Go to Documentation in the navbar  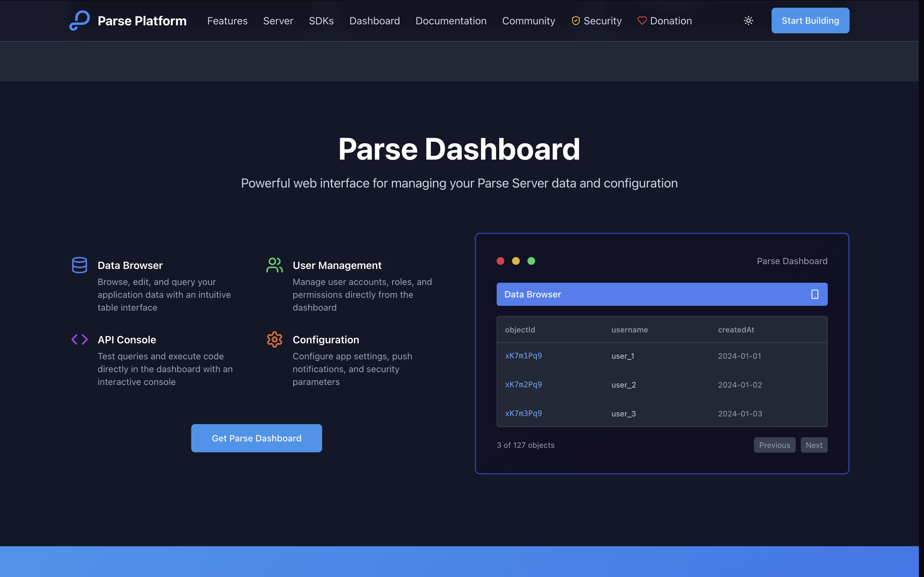451,21
